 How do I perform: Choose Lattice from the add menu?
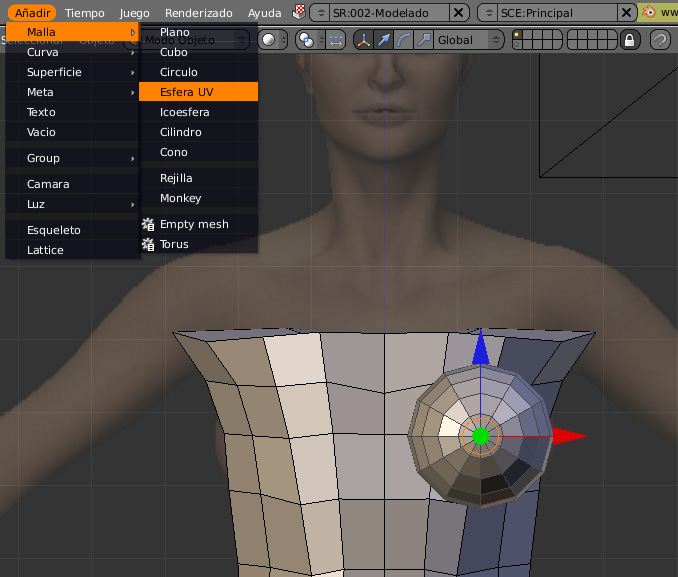[x=72, y=250]
